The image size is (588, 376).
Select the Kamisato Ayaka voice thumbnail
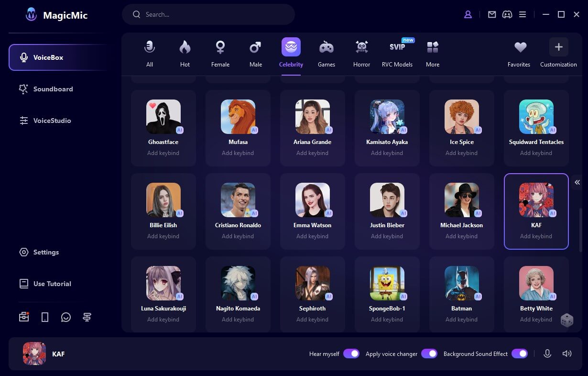click(387, 117)
